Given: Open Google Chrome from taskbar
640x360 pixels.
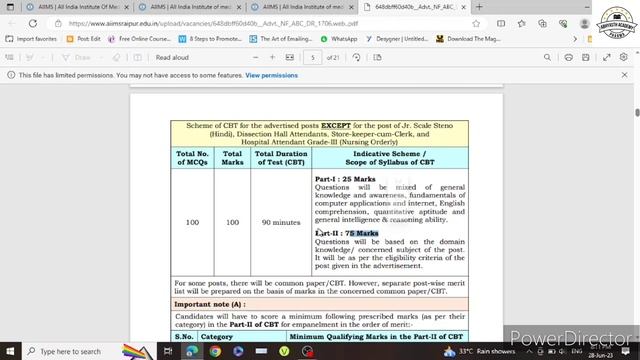Looking at the screenshot, I should (x=215, y=351).
